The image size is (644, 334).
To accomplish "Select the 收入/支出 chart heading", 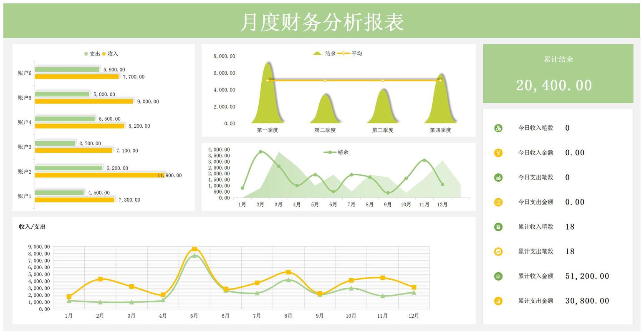I will 32,227.
